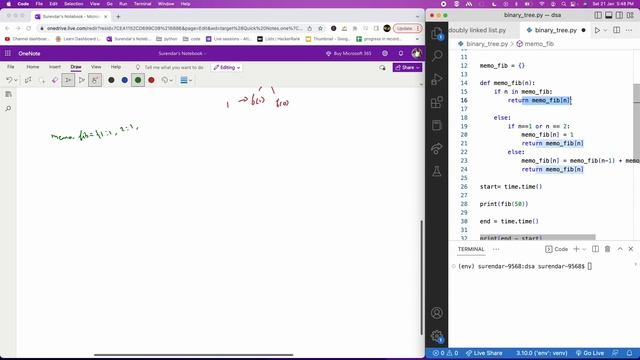640x360 pixels.
Task: Select the blue pen color
Action: [124, 80]
